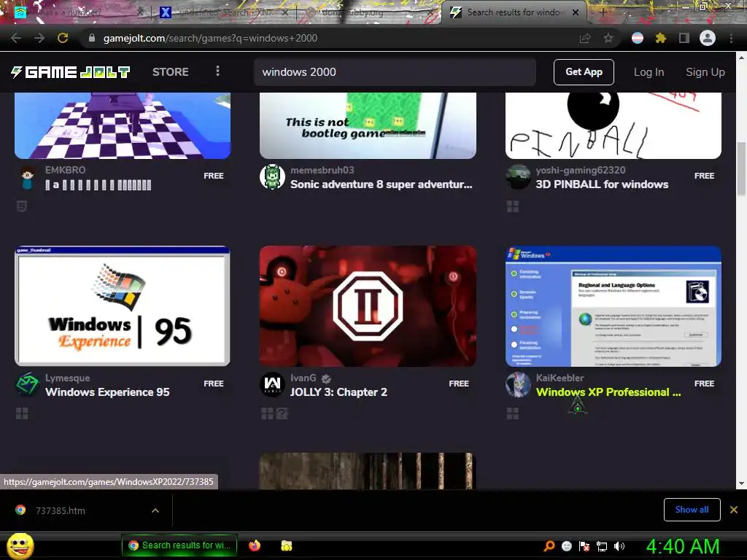Click the browser forward arrow
This screenshot has height=560, width=747.
click(39, 38)
